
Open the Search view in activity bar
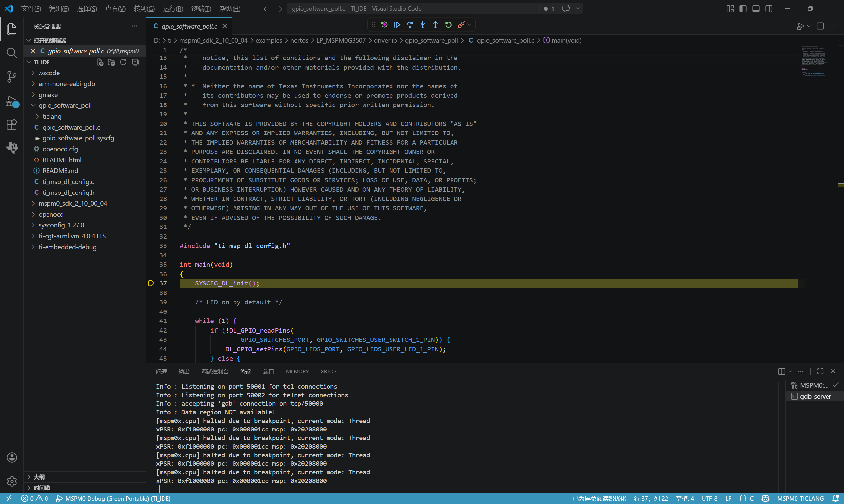[x=12, y=53]
